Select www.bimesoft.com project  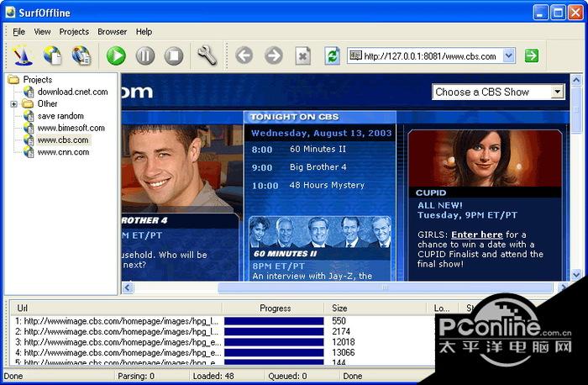point(71,128)
